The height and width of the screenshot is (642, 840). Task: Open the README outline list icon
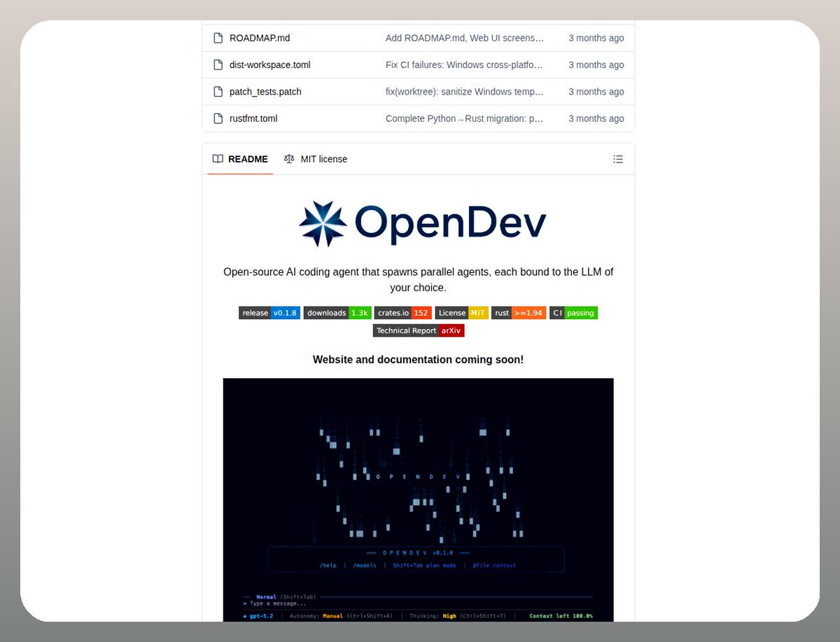point(618,159)
